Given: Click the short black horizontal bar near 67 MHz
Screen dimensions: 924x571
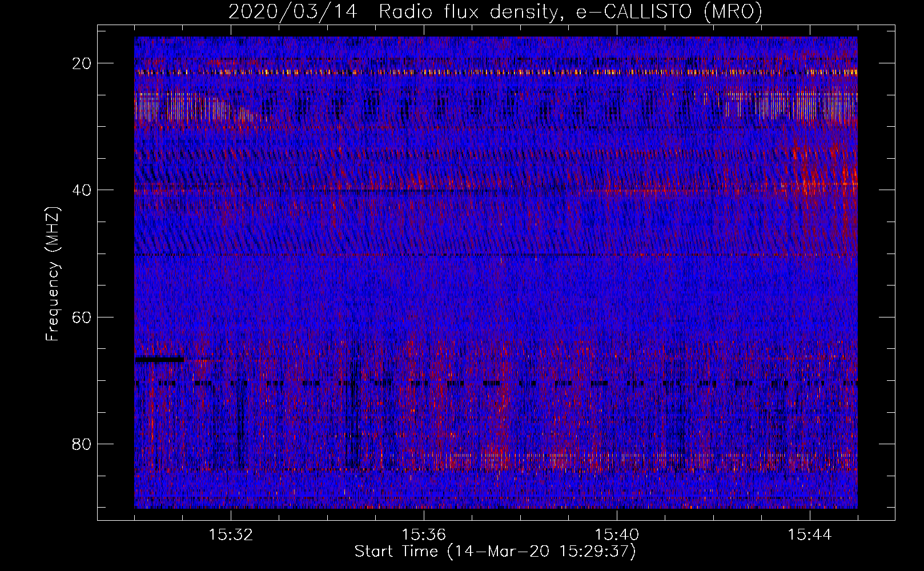Looking at the screenshot, I should tap(160, 359).
